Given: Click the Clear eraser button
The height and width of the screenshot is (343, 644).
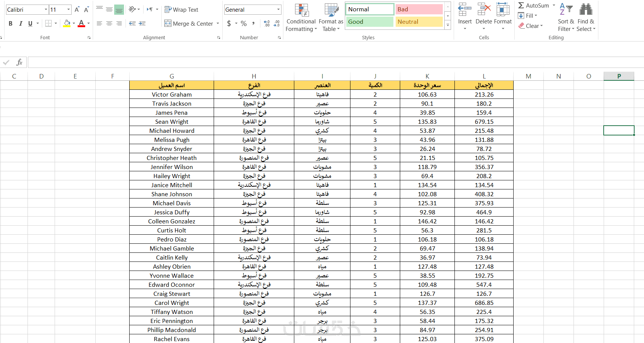Looking at the screenshot, I should pyautogui.click(x=530, y=26).
